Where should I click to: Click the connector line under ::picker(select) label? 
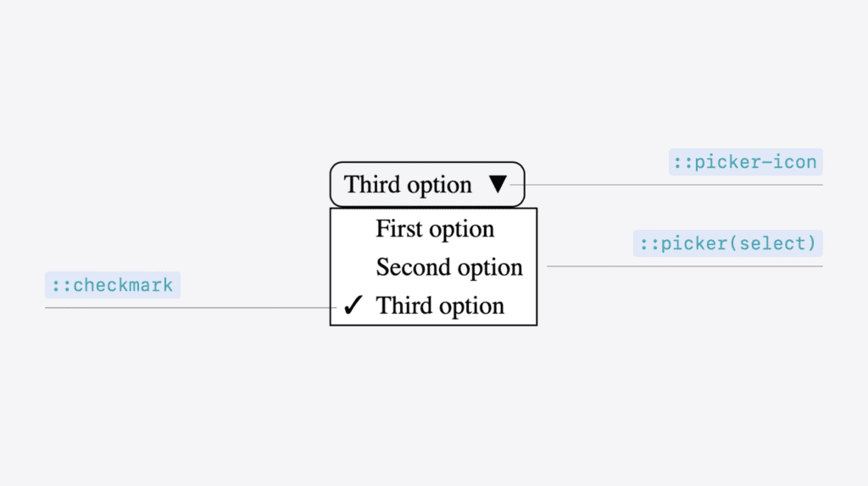pyautogui.click(x=685, y=266)
